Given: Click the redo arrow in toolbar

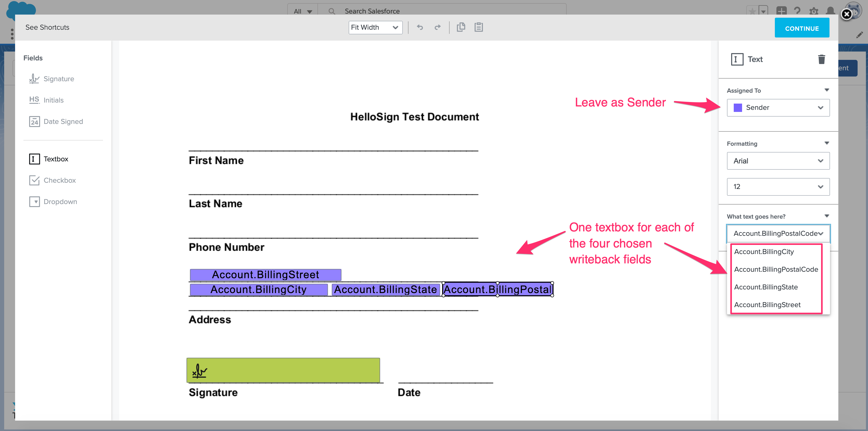Looking at the screenshot, I should tap(438, 27).
